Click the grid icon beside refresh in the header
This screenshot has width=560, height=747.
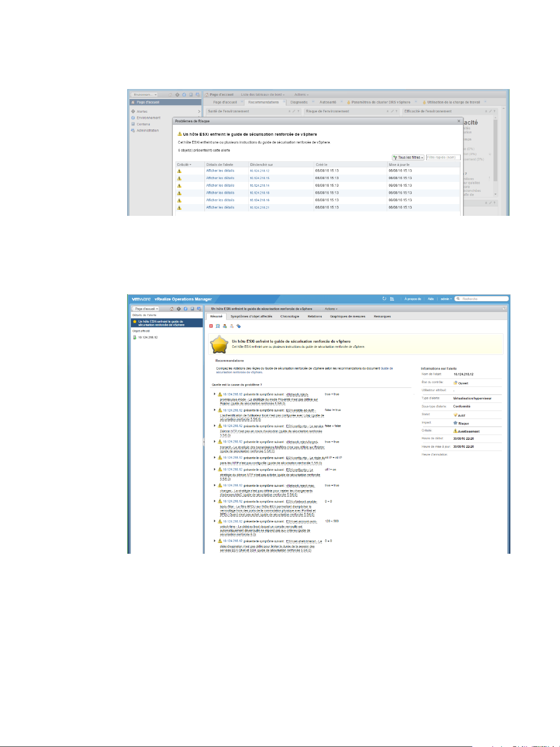(x=392, y=299)
